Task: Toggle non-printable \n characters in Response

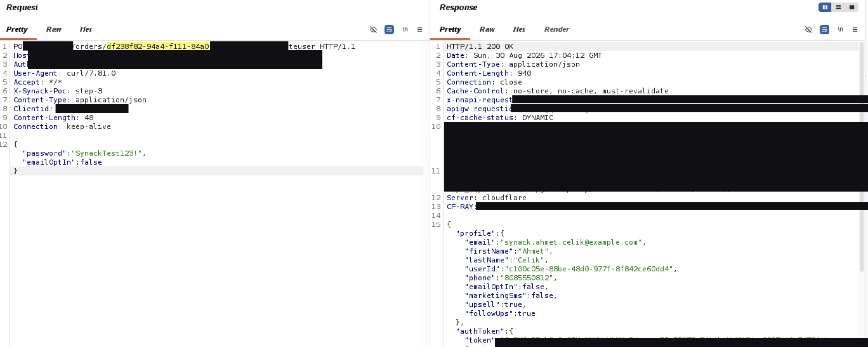Action: (x=841, y=30)
